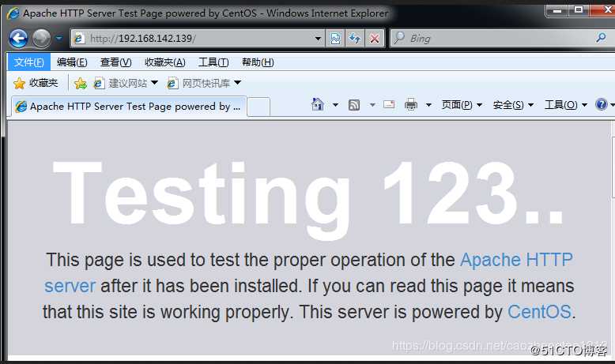
Task: Click the search magnifier button
Action: pyautogui.click(x=601, y=38)
